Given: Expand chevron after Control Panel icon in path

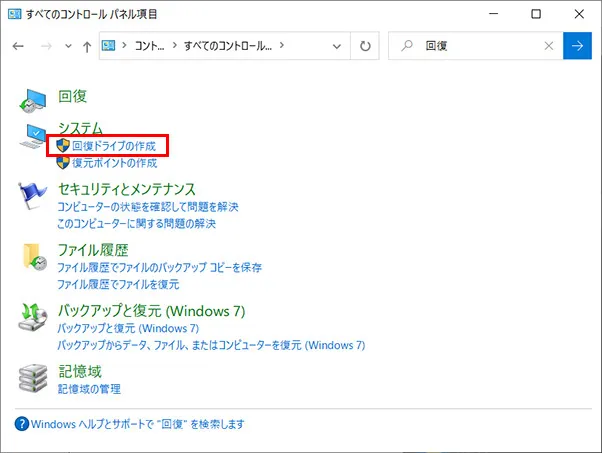Looking at the screenshot, I should click(124, 45).
